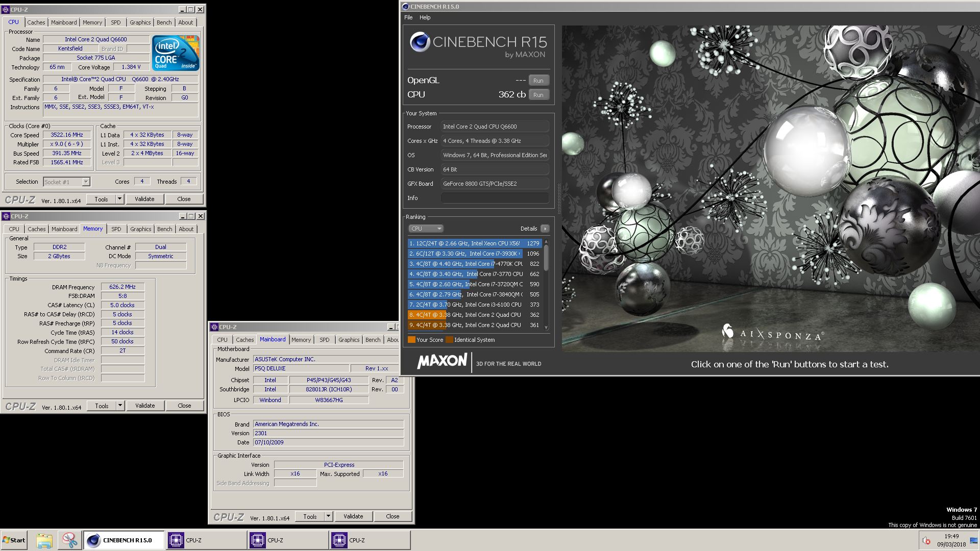Click the MAXON logo at bottom

click(442, 362)
